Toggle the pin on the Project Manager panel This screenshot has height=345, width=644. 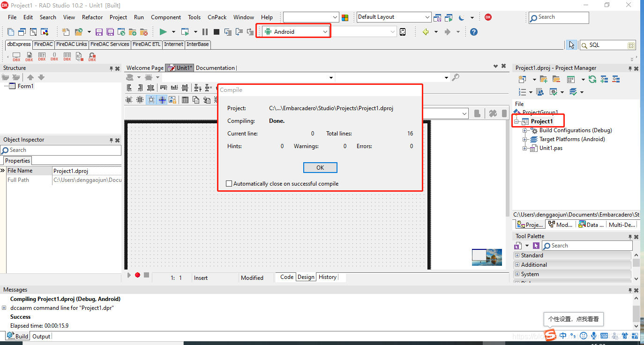[x=630, y=68]
